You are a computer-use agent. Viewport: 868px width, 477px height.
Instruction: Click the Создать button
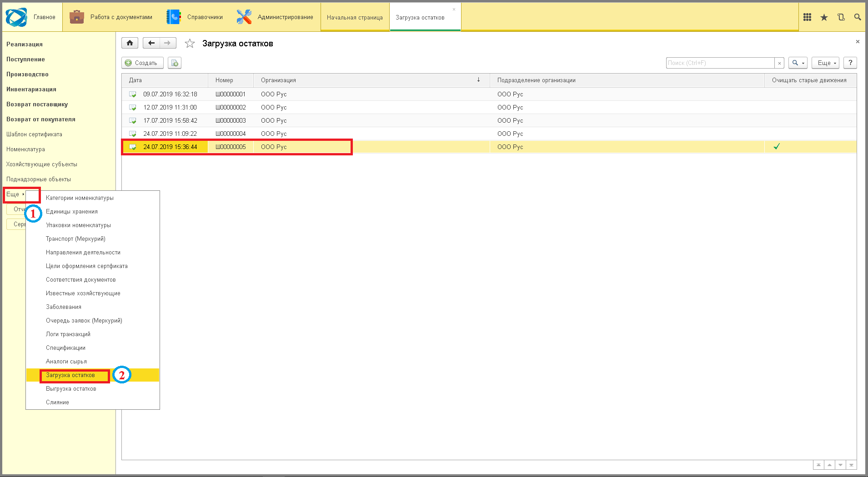(x=142, y=63)
